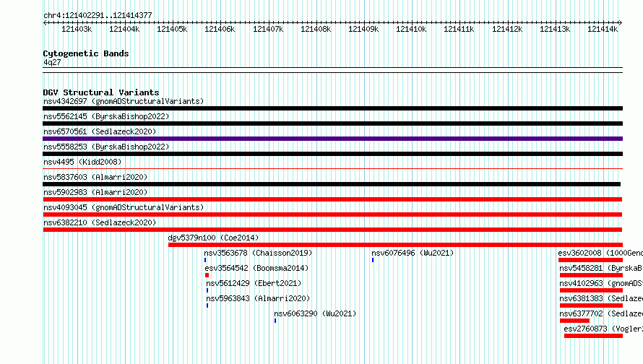The height and width of the screenshot is (364, 643).
Task: Click the black bar under nsv5558253
Action: 332,154
